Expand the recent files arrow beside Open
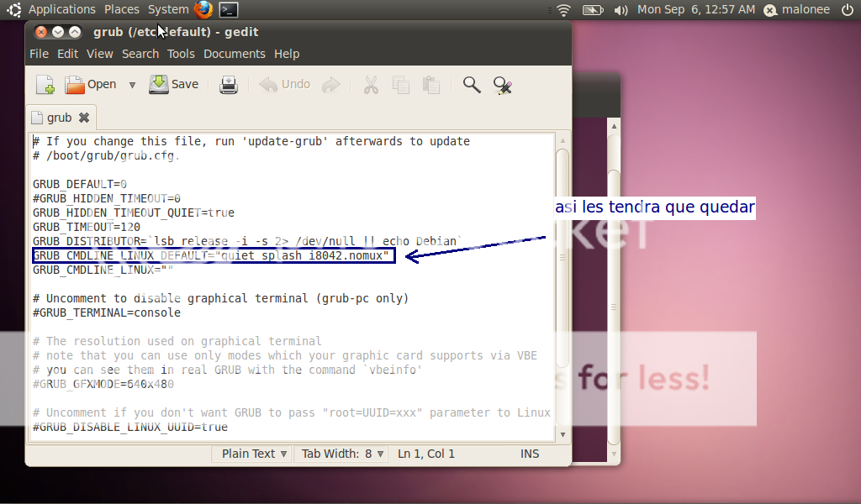861x504 pixels. click(132, 85)
